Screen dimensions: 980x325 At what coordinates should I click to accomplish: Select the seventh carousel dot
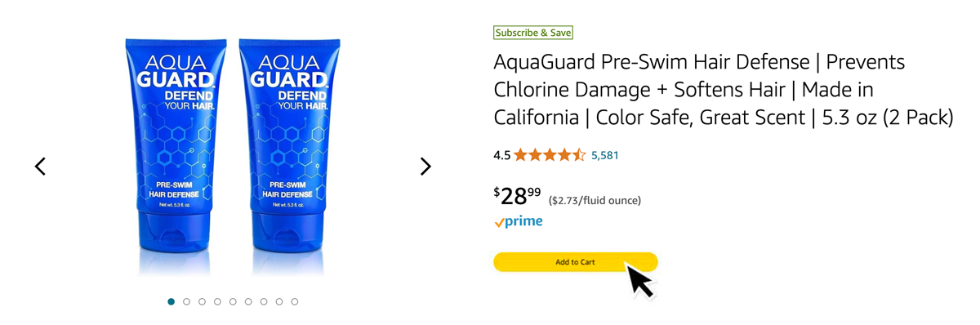pos(264,301)
